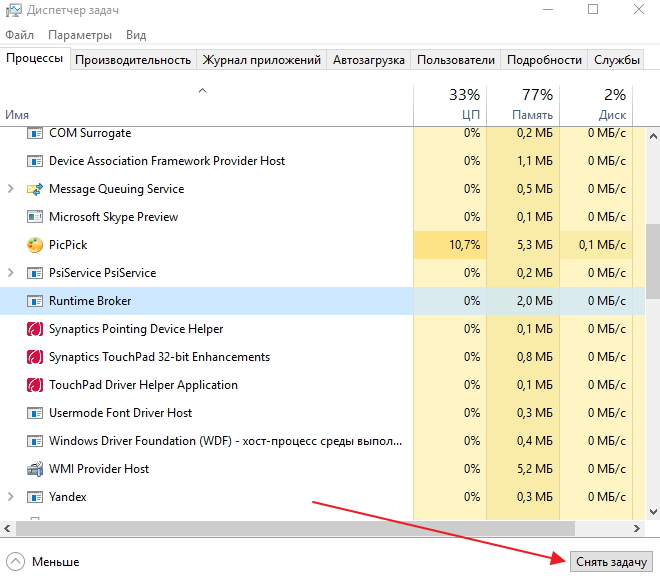Click the Меньше label to collapse details
The image size is (660, 584).
coord(56,562)
